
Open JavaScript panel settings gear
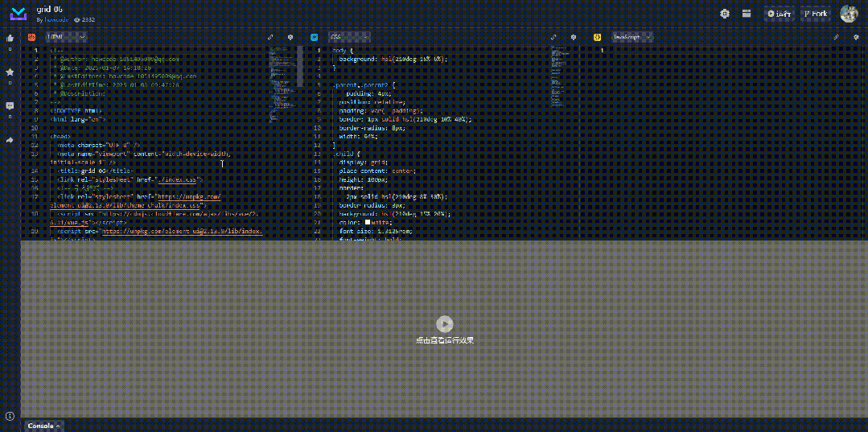(856, 37)
